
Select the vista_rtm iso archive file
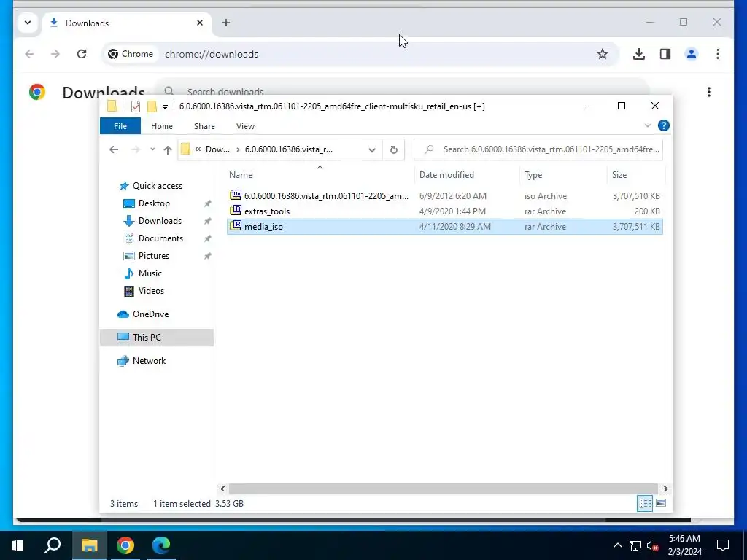[445, 195]
